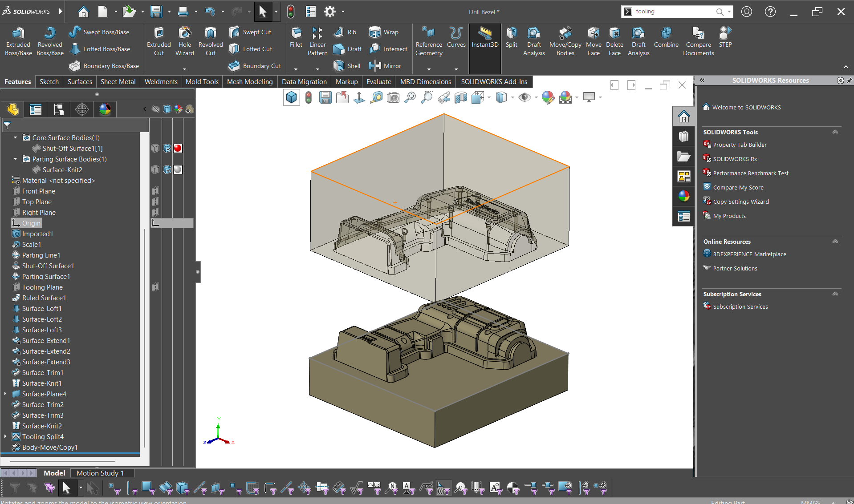Select Parting Line1 in feature tree
Viewport: 854px width, 504px height.
(41, 255)
